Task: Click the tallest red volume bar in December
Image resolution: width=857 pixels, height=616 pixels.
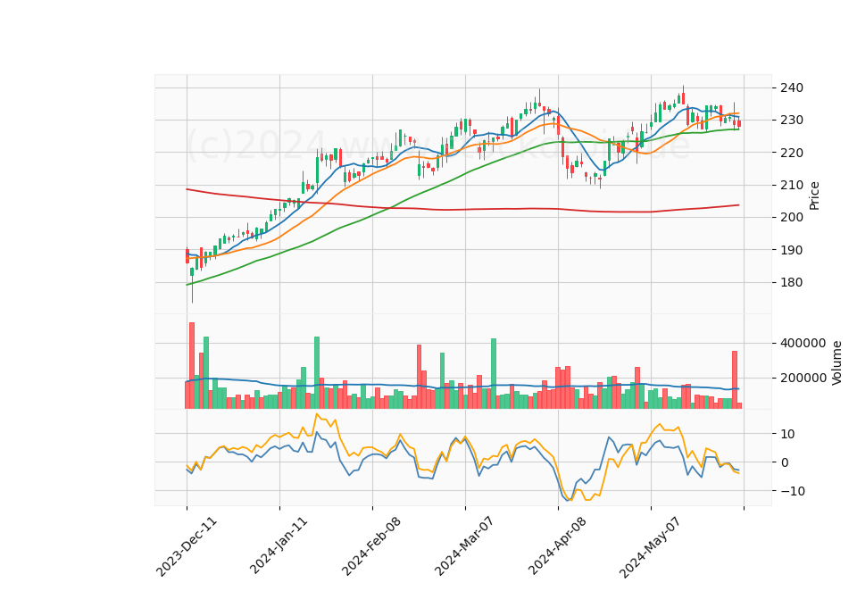Action: coord(192,365)
